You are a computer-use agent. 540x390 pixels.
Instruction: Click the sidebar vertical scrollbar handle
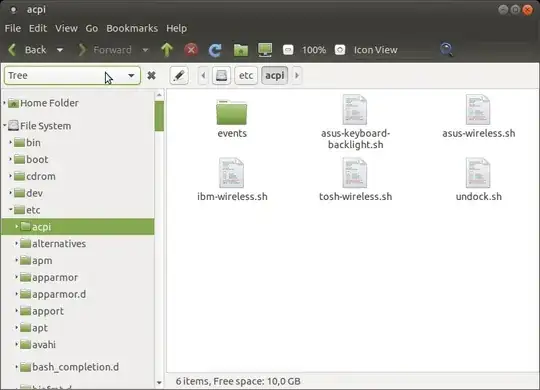(x=159, y=116)
